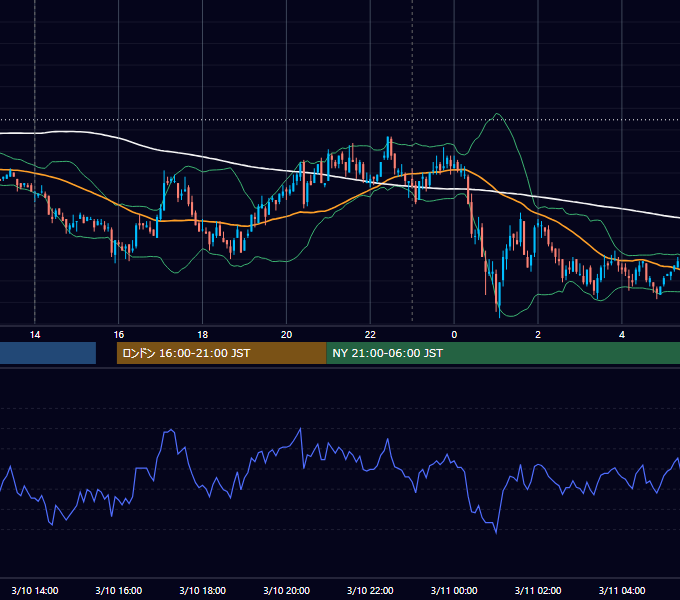Click the London 16:00-21:00 JST session bar
680x600 pixels.
[x=222, y=353]
